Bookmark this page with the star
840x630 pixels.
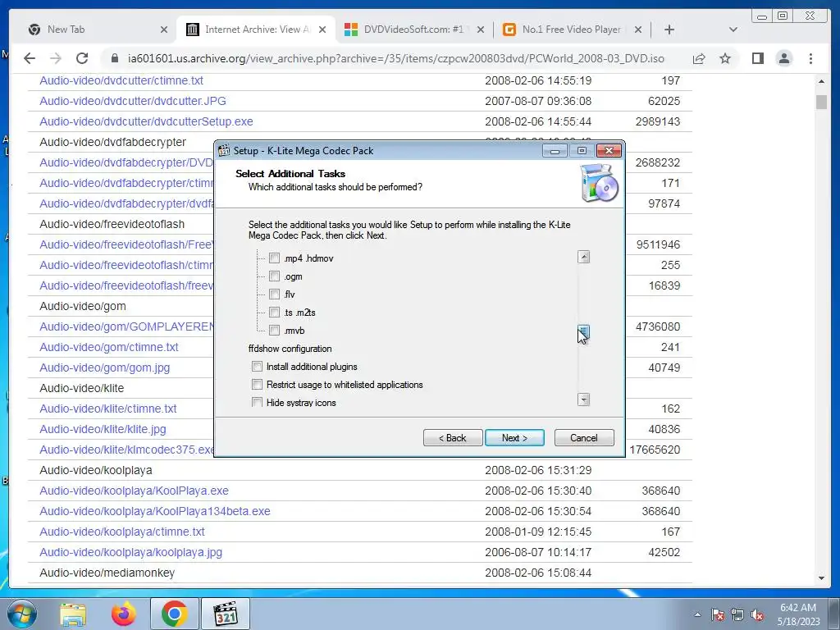725,58
